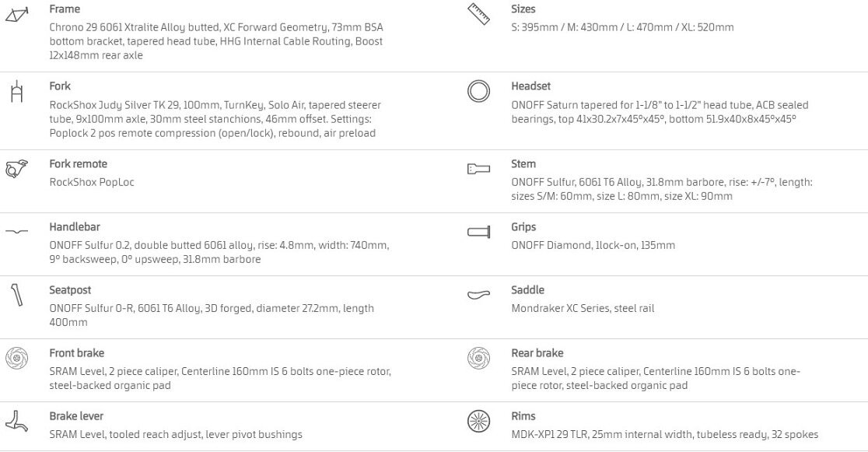Click the frame icon
Viewport: 868px width, 452px height.
point(16,12)
